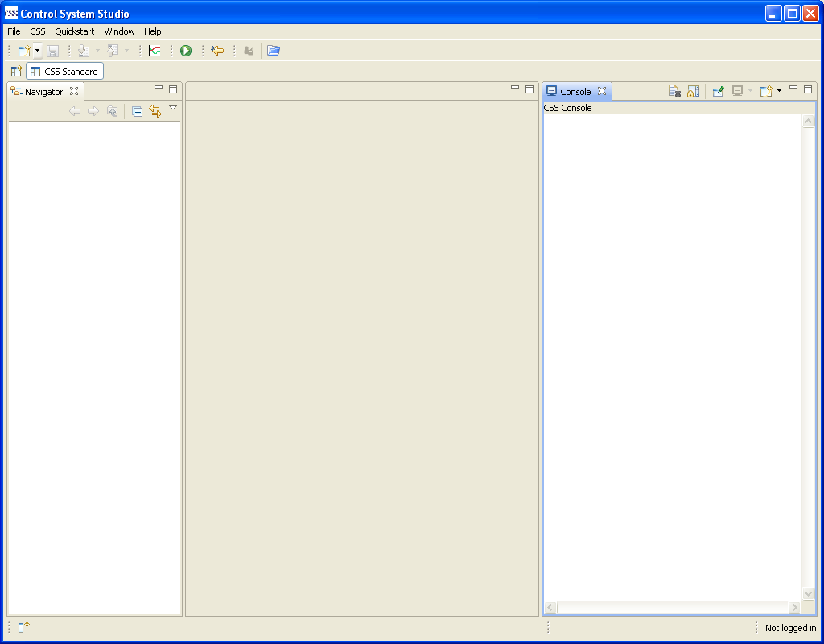Click the blue open folder toolbar icon
This screenshot has width=824, height=644.
(274, 51)
